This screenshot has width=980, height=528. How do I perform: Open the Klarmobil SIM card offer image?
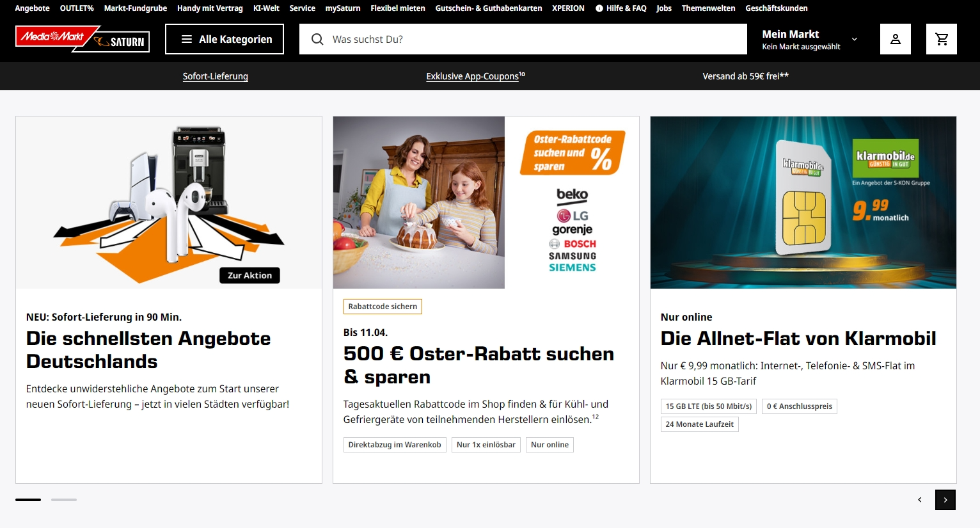coord(803,202)
